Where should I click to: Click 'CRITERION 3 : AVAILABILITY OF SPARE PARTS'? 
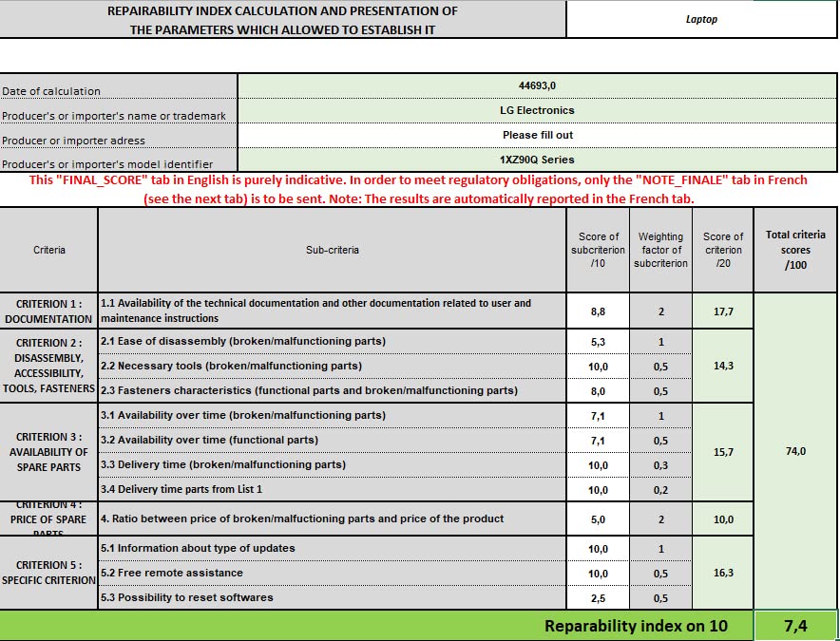[48, 452]
